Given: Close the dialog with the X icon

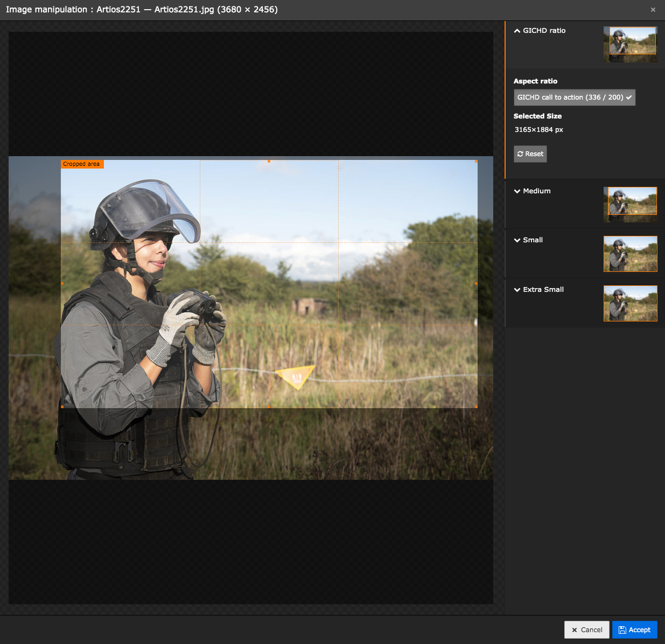Looking at the screenshot, I should point(653,10).
